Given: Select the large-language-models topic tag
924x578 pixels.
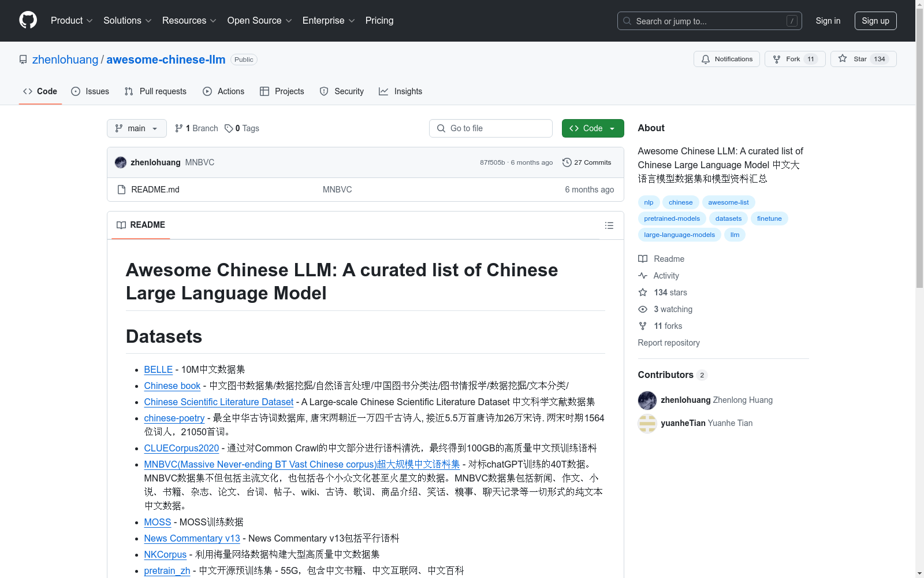Looking at the screenshot, I should pos(679,235).
